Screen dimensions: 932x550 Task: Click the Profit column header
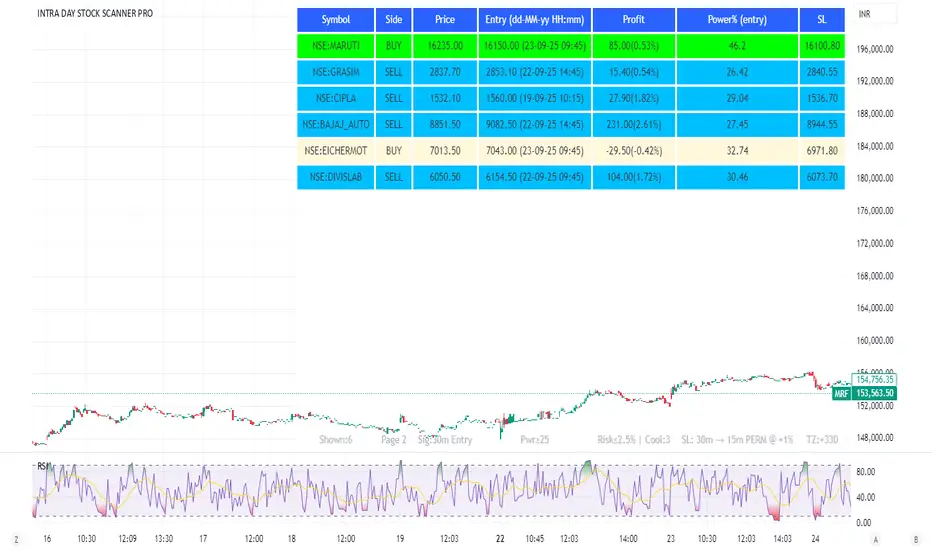pyautogui.click(x=634, y=20)
